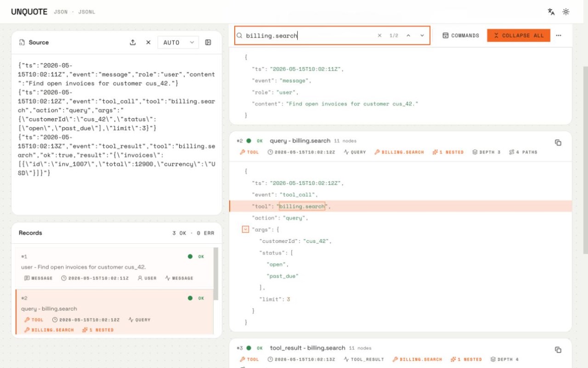This screenshot has height=368, width=588.
Task: Click the DEPTH 4 tag on record #3
Action: 504,360
